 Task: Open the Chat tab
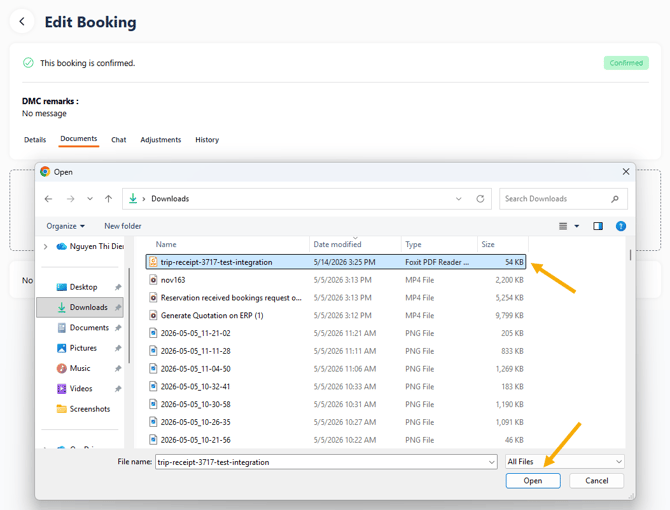point(118,140)
